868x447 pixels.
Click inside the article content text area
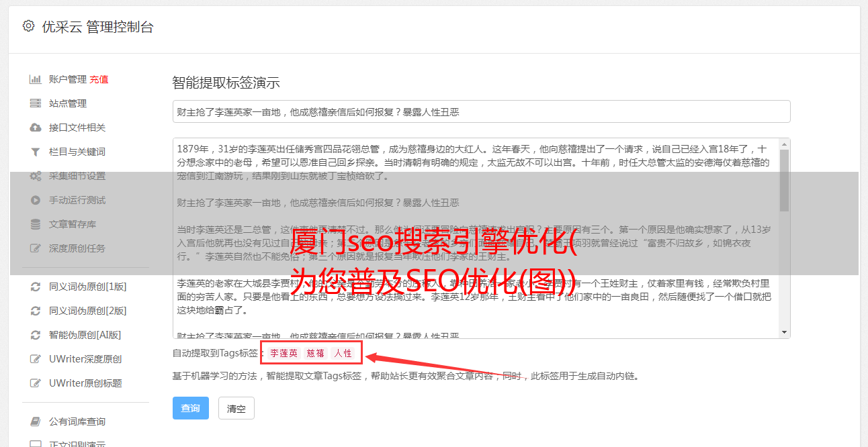(476, 238)
